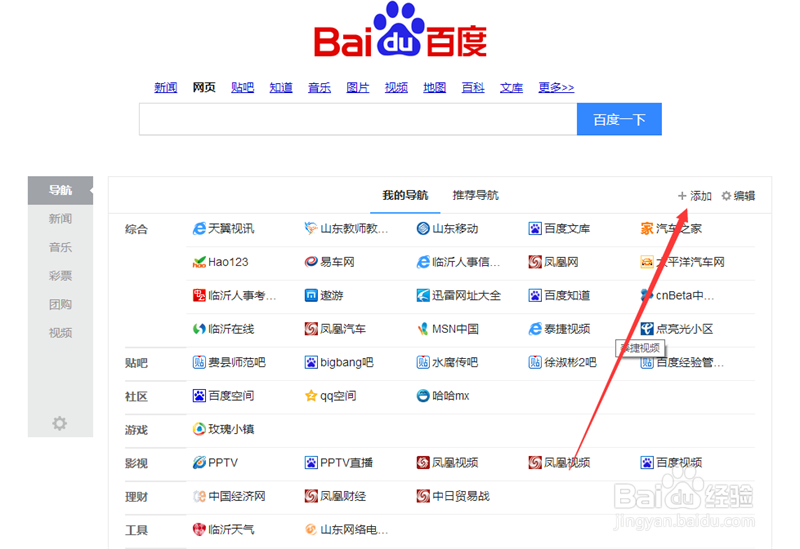Click the 凤凰财经 site icon
This screenshot has width=800, height=549.
[311, 496]
